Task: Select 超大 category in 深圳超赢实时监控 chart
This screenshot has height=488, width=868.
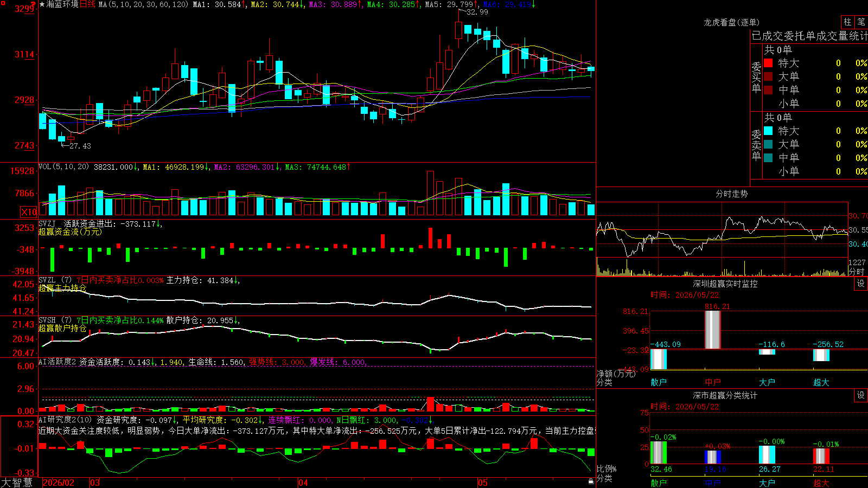Action: 821,382
